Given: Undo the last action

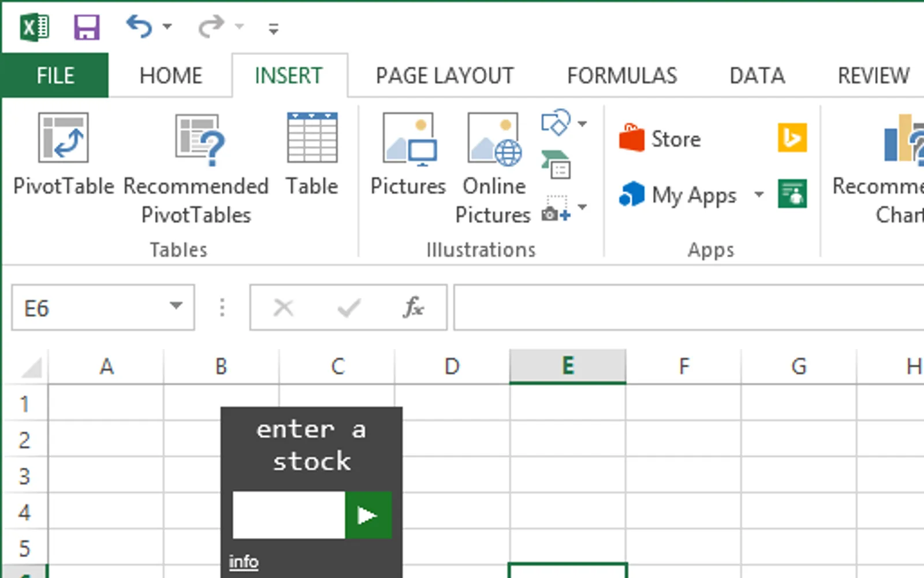Looking at the screenshot, I should [139, 27].
